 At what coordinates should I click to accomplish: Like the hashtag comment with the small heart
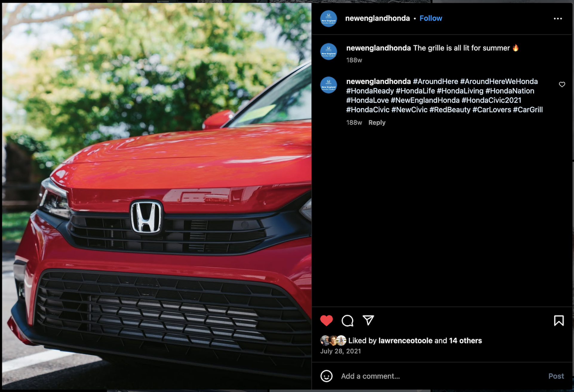(x=562, y=85)
